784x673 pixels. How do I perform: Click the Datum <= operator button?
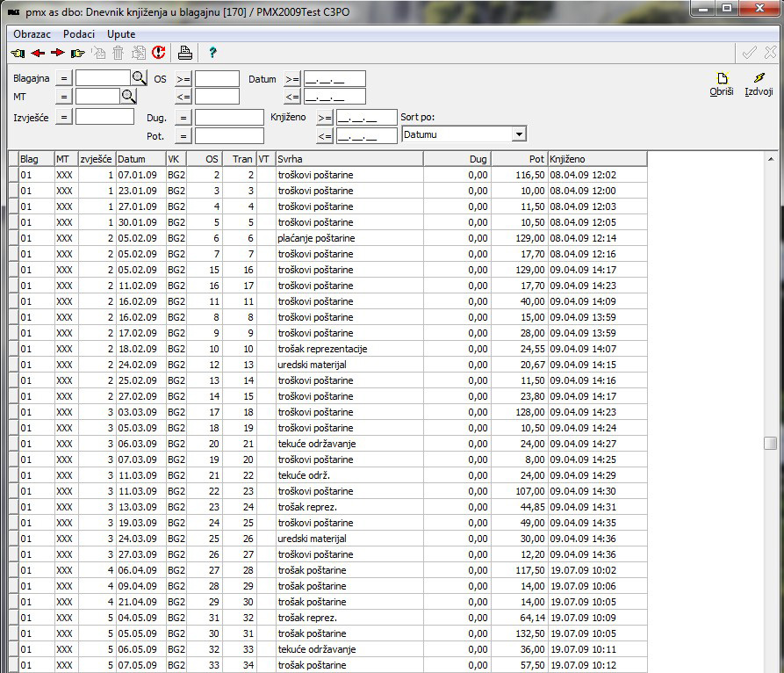point(292,97)
